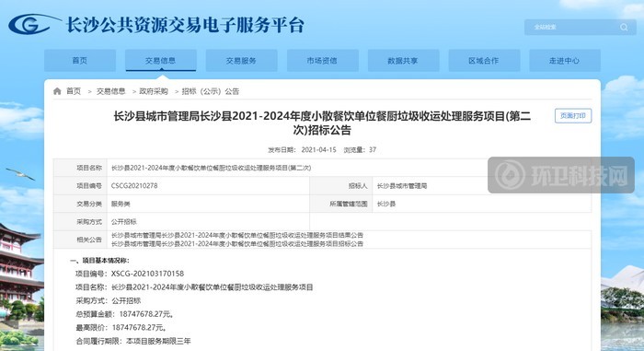Open the 市场资信 navigation tab

pyautogui.click(x=322, y=61)
